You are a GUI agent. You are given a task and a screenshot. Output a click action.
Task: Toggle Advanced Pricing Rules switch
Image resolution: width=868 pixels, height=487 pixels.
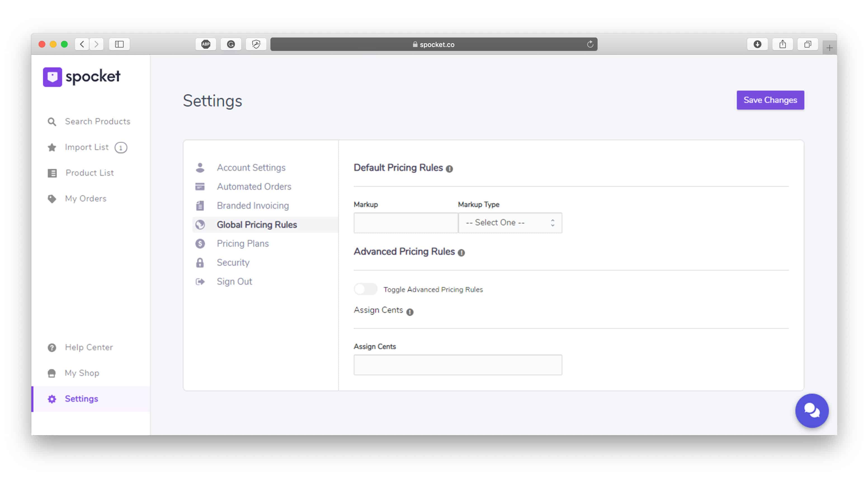pos(365,289)
